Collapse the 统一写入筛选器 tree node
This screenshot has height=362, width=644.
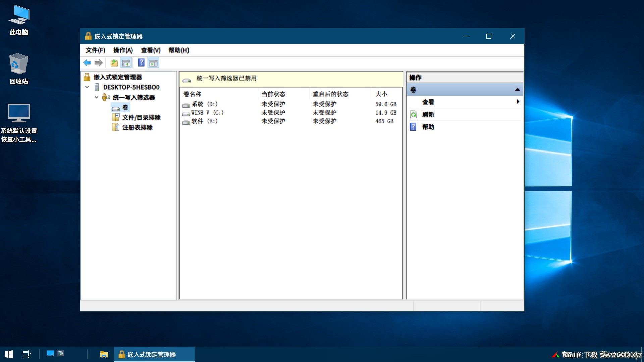click(x=96, y=97)
